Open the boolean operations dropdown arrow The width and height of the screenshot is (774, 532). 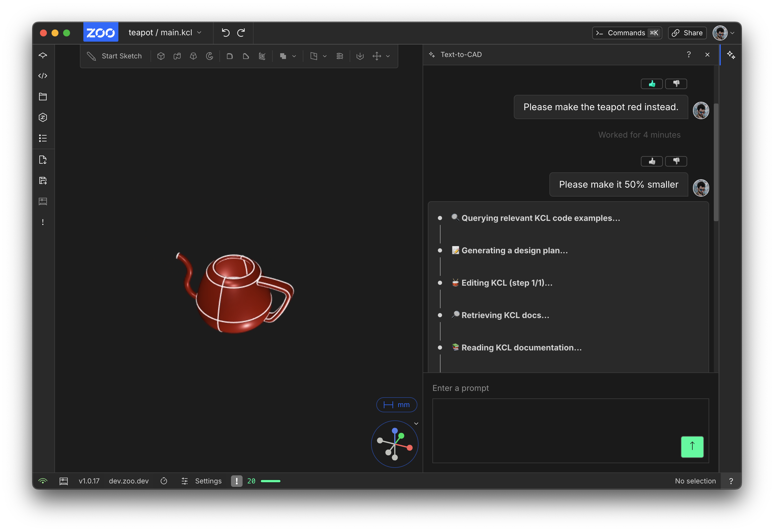pos(294,56)
